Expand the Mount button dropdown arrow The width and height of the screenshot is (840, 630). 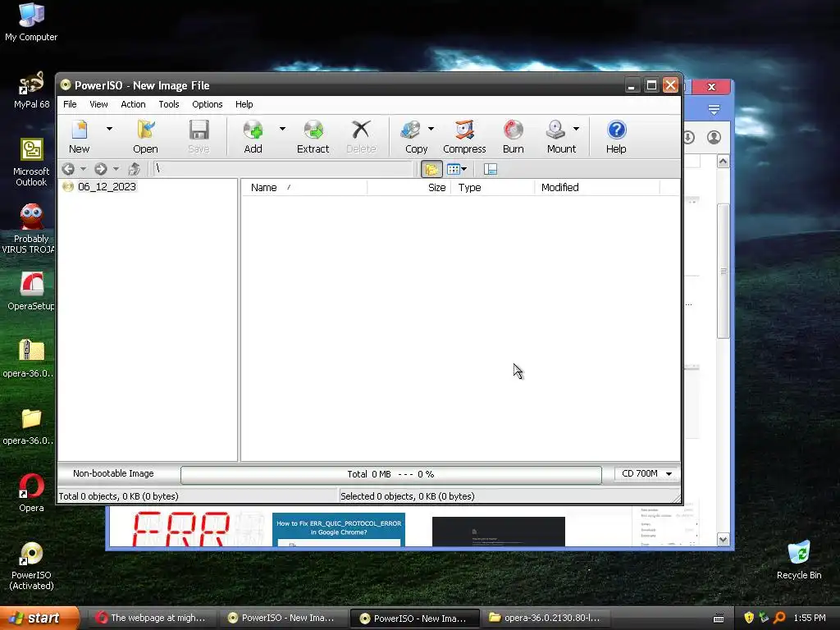pyautogui.click(x=576, y=129)
